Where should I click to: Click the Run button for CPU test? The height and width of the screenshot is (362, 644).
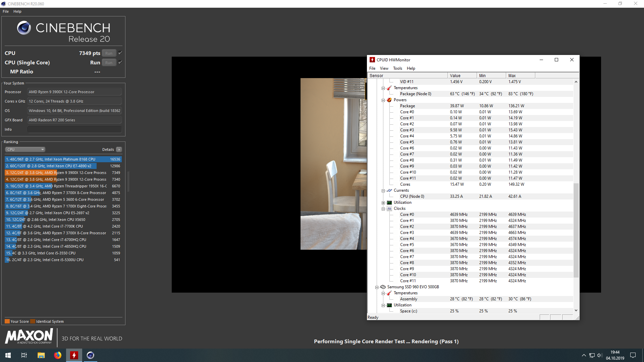[109, 53]
